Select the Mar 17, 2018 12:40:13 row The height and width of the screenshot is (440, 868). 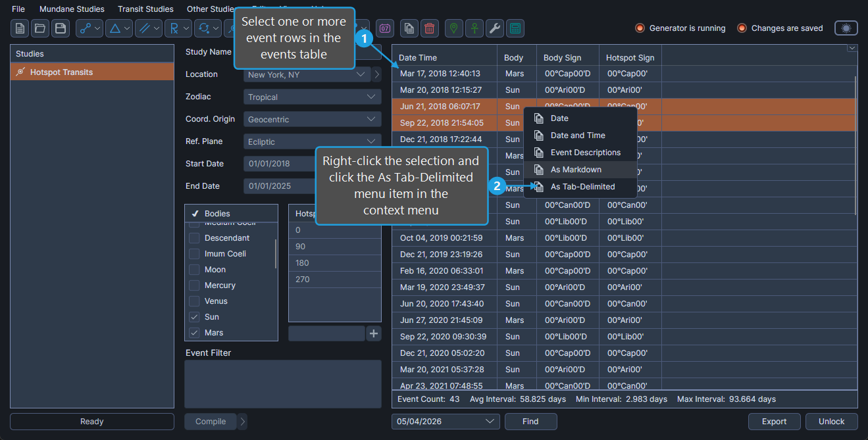point(624,74)
